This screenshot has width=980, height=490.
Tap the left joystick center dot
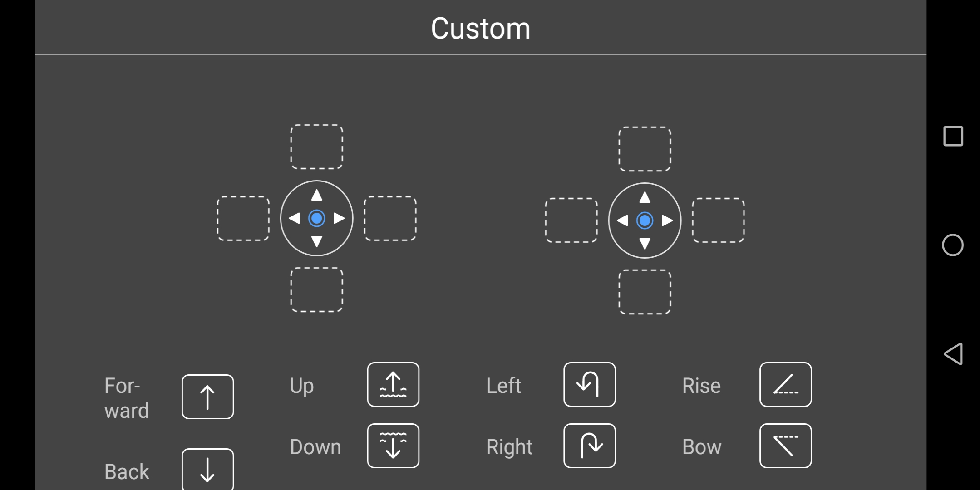(317, 218)
